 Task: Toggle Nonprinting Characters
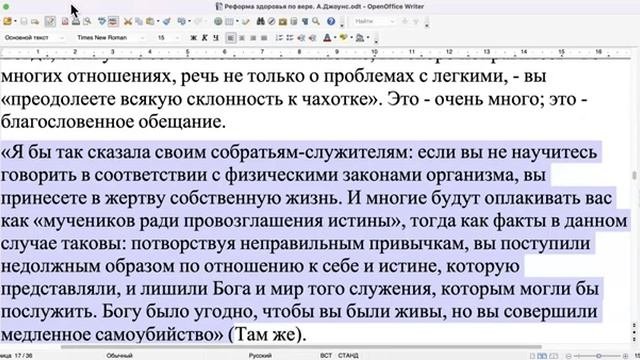click(x=305, y=21)
